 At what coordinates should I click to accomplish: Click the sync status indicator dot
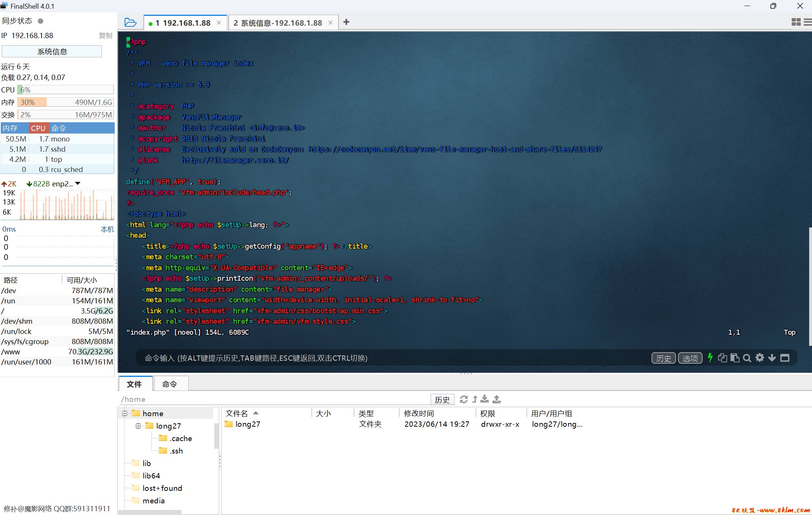41,21
